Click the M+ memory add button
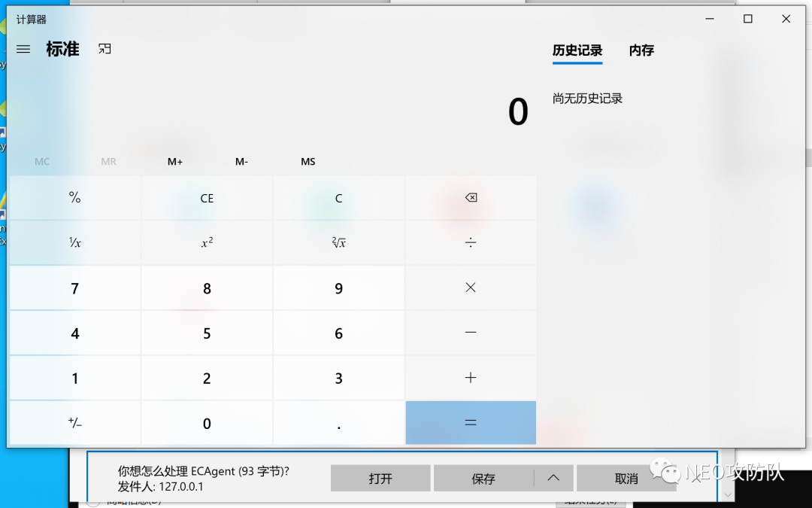812x508 pixels. click(x=175, y=162)
